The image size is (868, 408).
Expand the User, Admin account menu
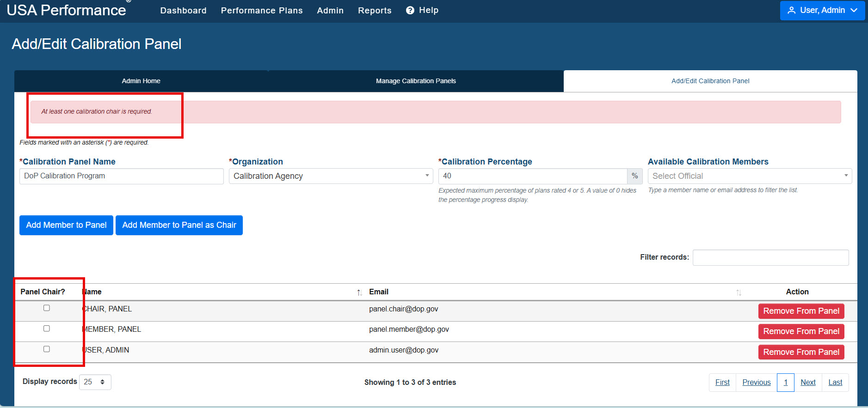tap(822, 10)
